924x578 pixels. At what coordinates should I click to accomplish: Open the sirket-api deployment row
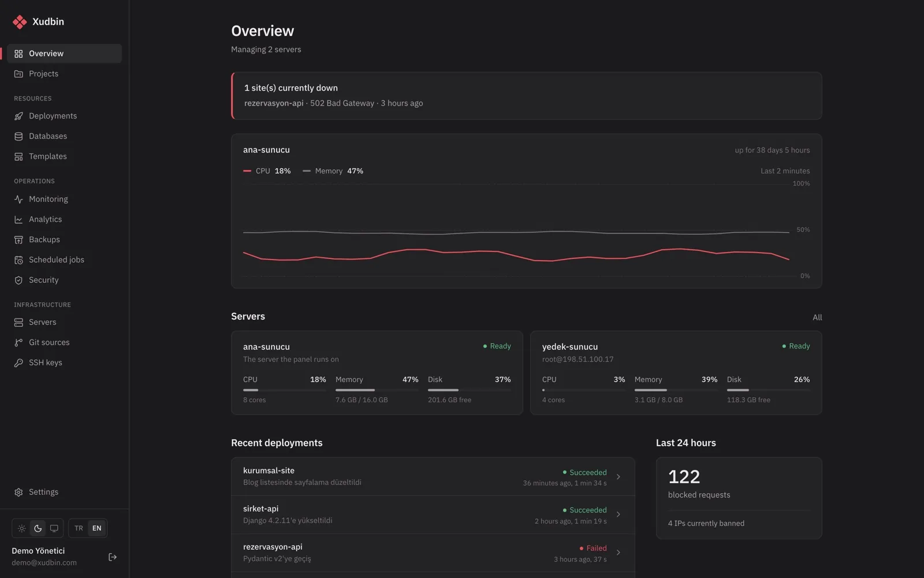[x=433, y=514]
